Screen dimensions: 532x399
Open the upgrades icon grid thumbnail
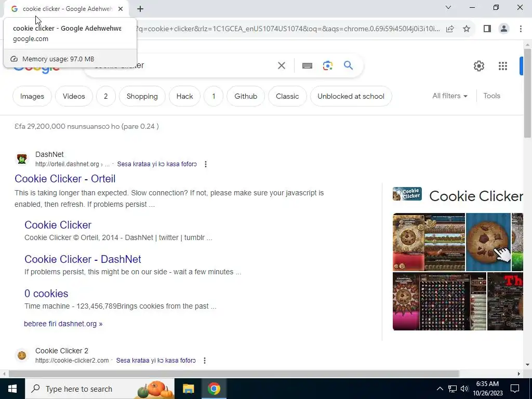coord(453,301)
